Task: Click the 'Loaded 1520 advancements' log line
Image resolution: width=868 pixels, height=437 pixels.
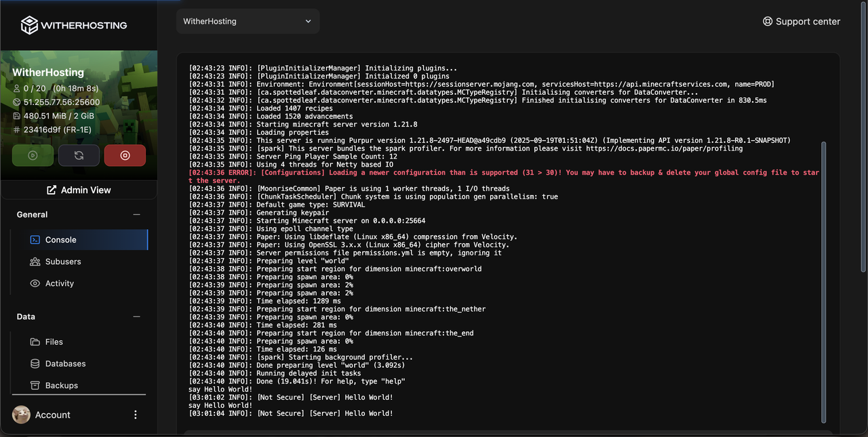Action: (271, 117)
